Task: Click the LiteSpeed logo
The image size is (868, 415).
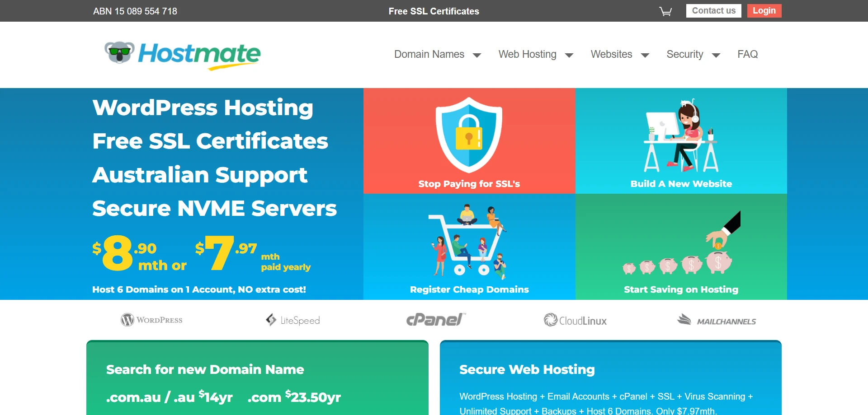Action: tap(293, 320)
